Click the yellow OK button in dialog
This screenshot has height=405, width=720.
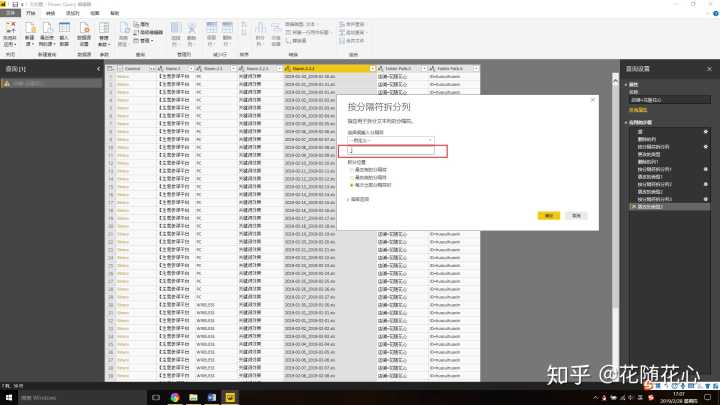[x=547, y=215]
